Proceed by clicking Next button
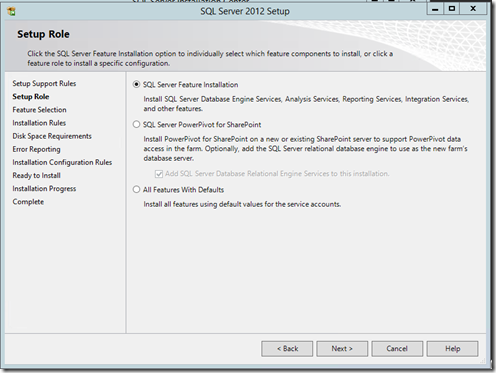 click(x=342, y=349)
